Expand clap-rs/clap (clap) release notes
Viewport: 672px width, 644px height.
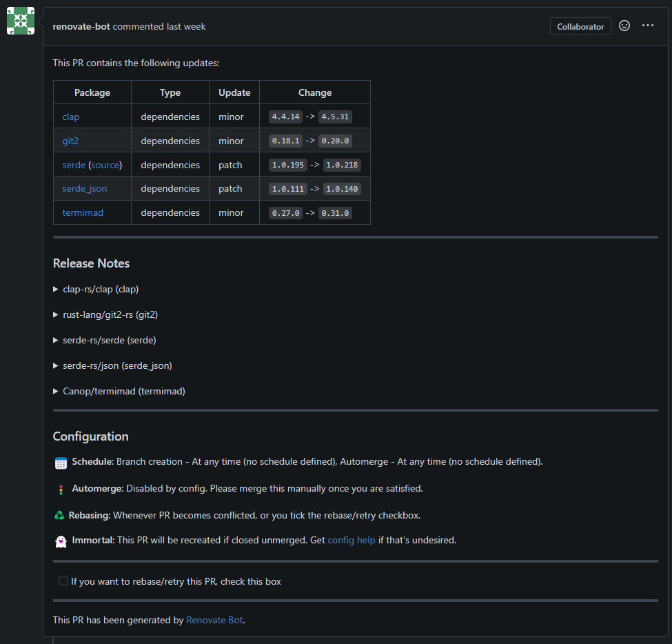96,290
